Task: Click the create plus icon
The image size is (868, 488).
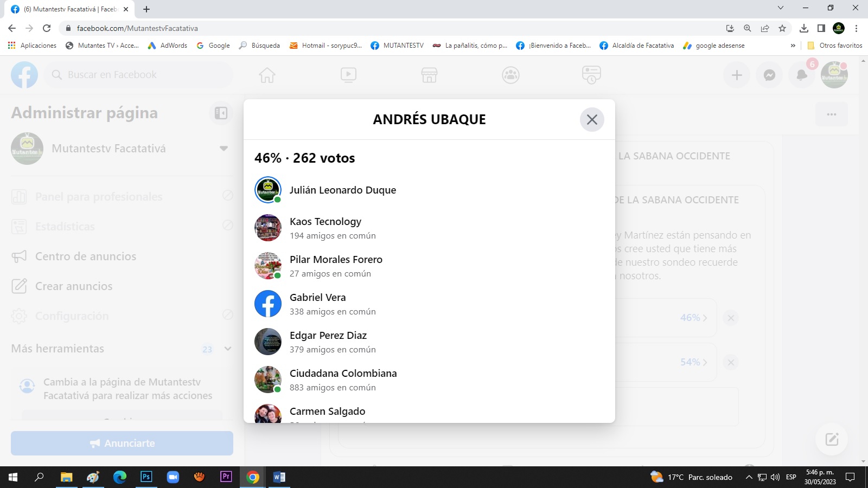Action: tap(737, 75)
